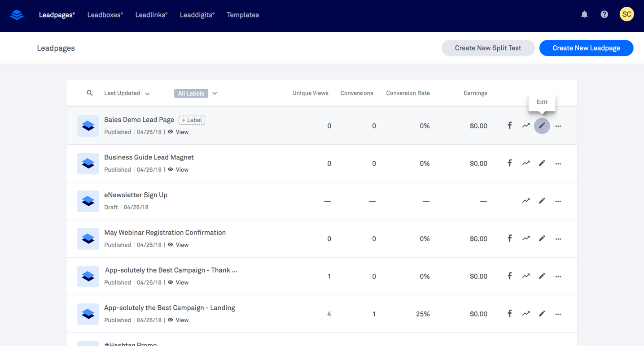View May Webinar Registration Confirmation page

[178, 245]
